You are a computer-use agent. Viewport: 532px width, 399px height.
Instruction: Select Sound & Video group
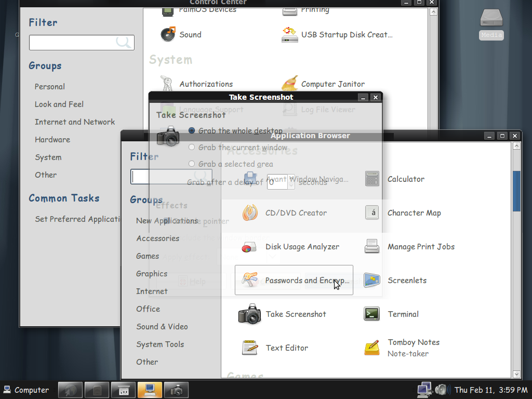[x=162, y=326]
